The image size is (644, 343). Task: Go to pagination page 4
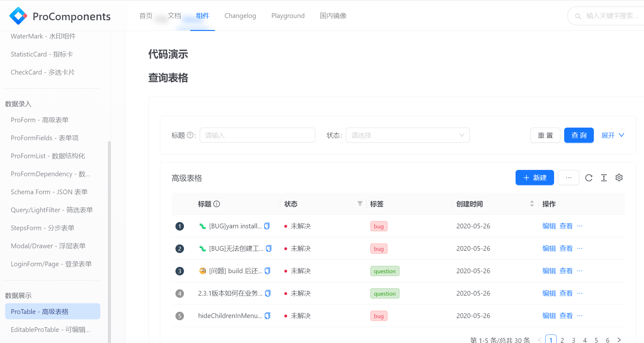pyautogui.click(x=585, y=340)
